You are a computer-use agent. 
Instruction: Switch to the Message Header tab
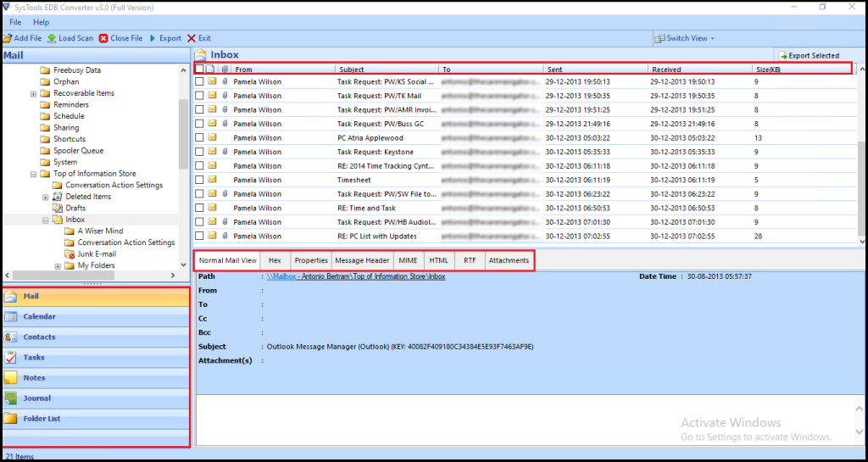[x=362, y=260]
